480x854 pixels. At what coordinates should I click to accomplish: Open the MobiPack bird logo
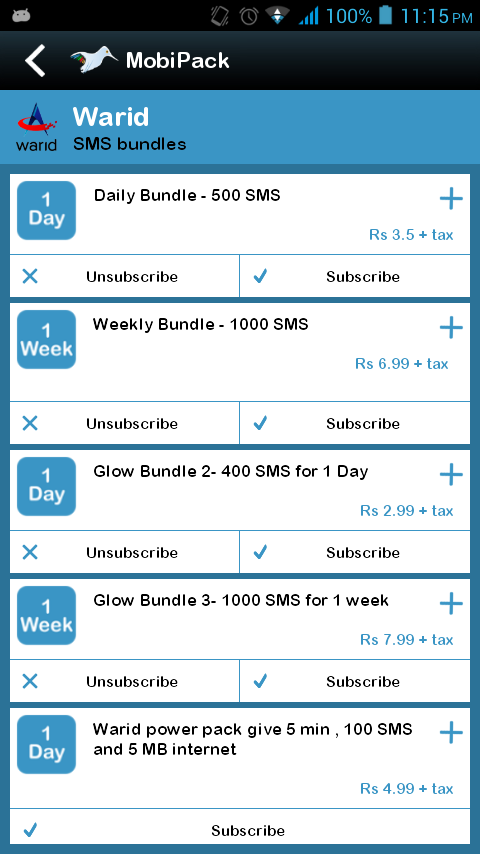point(94,59)
